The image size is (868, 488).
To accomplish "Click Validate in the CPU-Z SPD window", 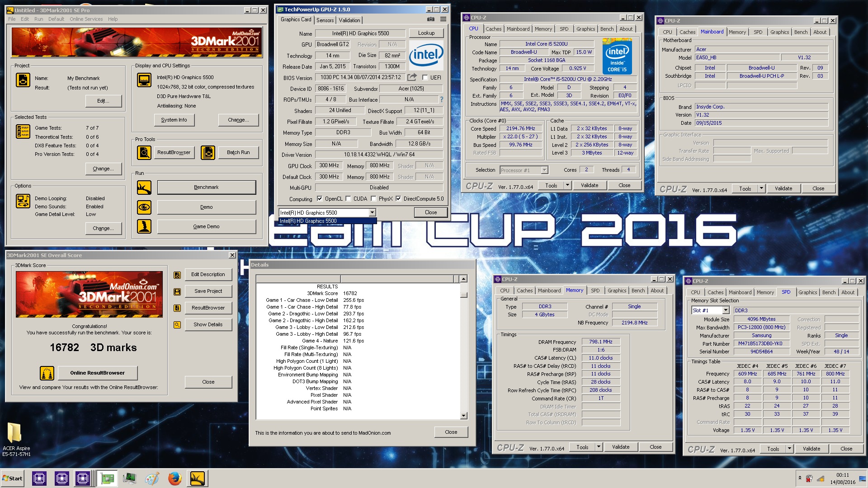I will click(x=811, y=449).
